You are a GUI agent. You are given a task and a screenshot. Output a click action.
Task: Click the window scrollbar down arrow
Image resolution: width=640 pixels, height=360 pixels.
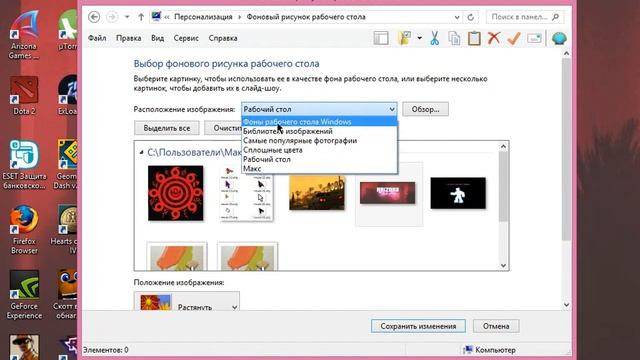pos(566,304)
